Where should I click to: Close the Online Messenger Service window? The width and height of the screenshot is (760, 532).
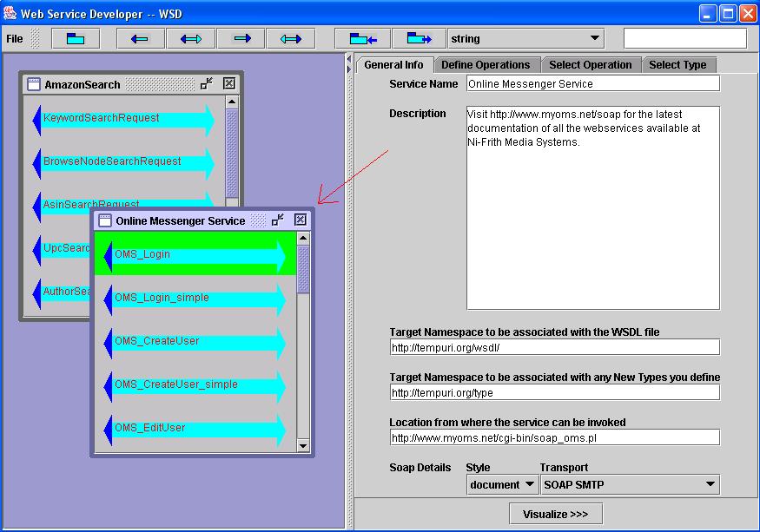coord(301,220)
